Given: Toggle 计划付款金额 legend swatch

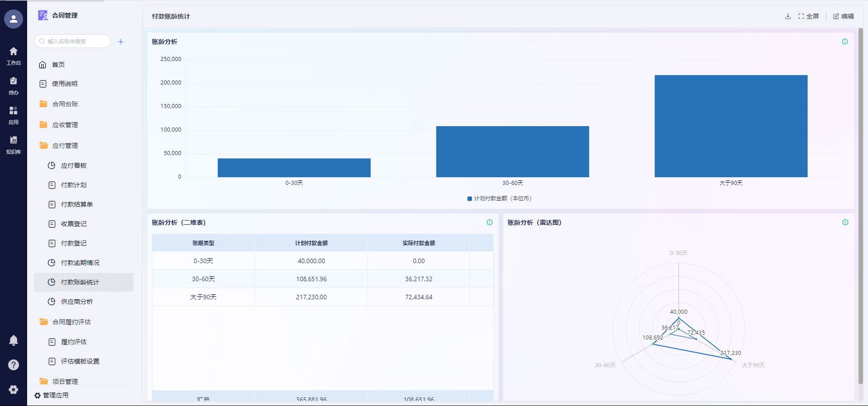Looking at the screenshot, I should (x=470, y=198).
